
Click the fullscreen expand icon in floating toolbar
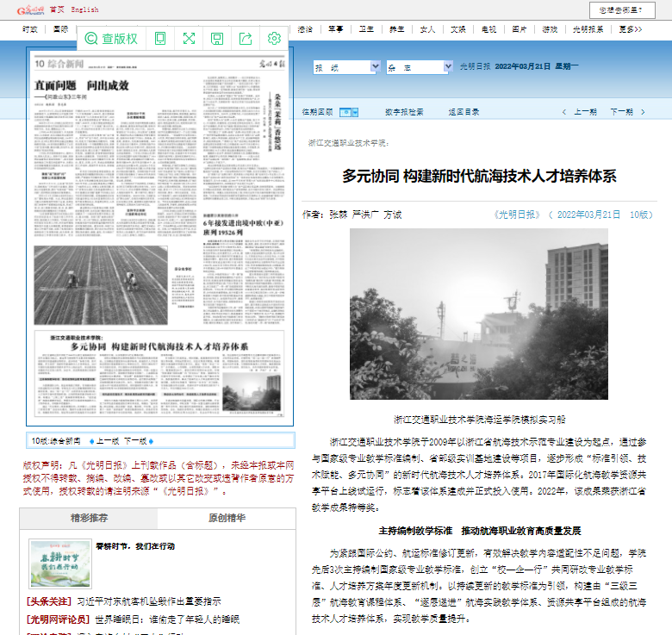pos(189,38)
